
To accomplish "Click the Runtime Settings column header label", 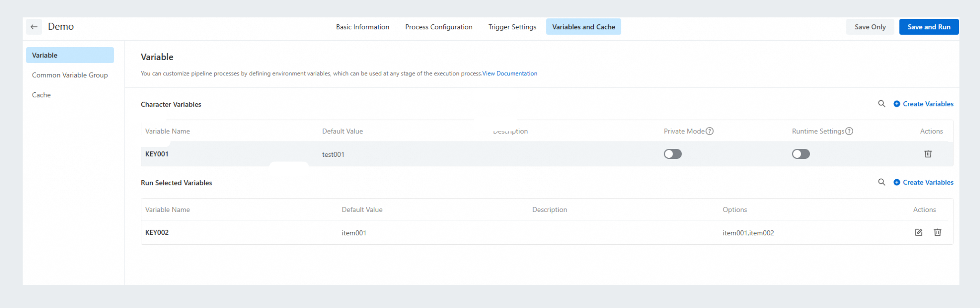I will (818, 131).
